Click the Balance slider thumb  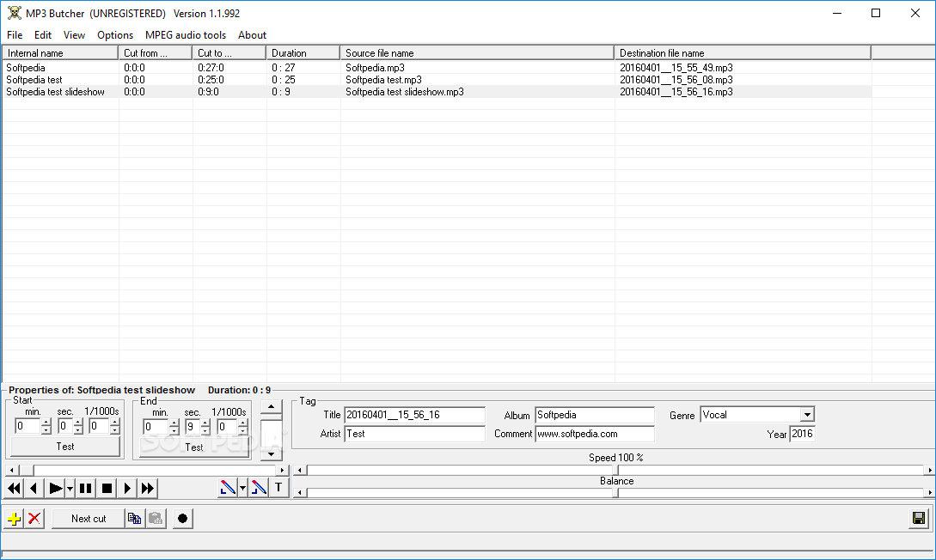(x=615, y=493)
